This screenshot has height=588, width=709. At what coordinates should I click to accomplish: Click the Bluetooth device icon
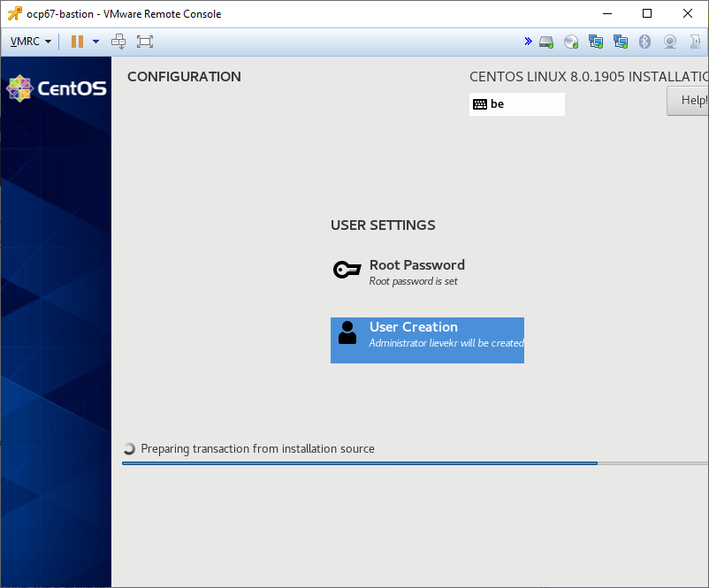(644, 42)
